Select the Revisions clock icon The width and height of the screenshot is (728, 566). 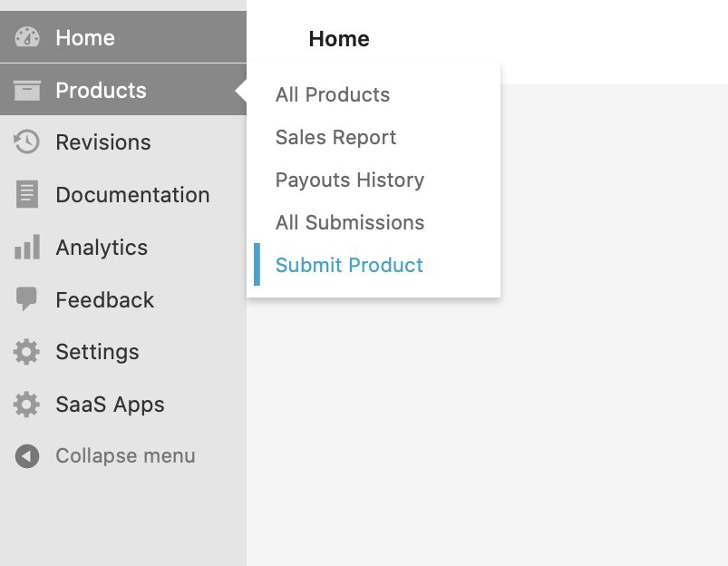click(25, 141)
